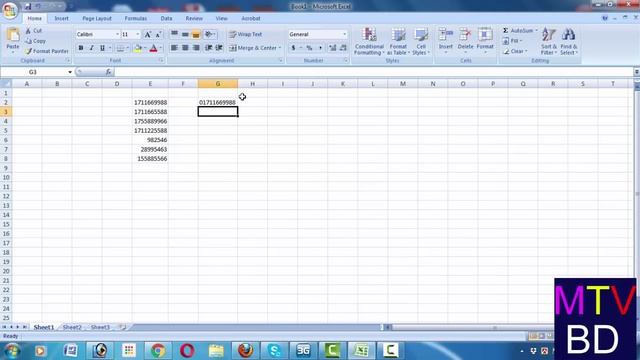Align text right
The height and width of the screenshot is (360, 640).
196,48
